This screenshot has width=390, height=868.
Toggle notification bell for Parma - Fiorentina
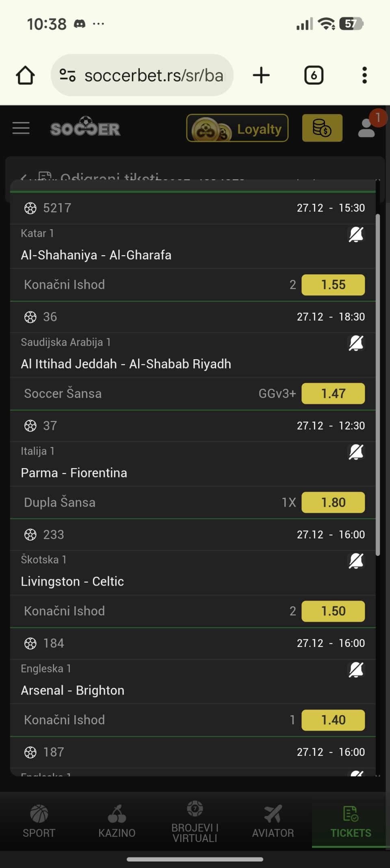point(356,452)
